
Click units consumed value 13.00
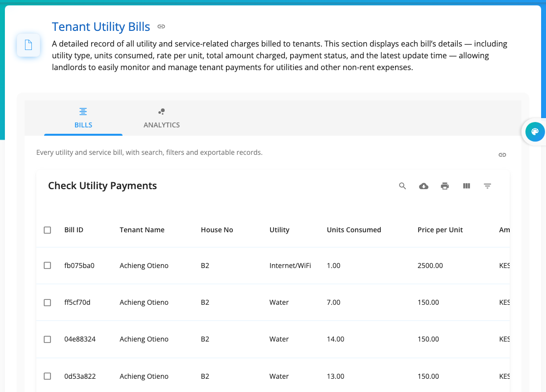coord(335,376)
